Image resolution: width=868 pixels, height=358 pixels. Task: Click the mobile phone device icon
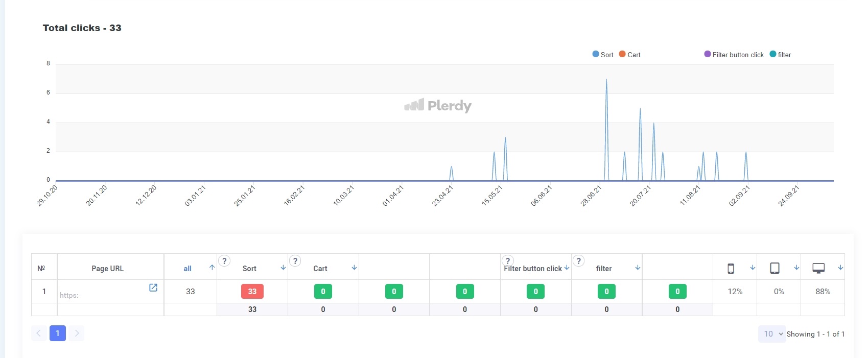tap(731, 268)
